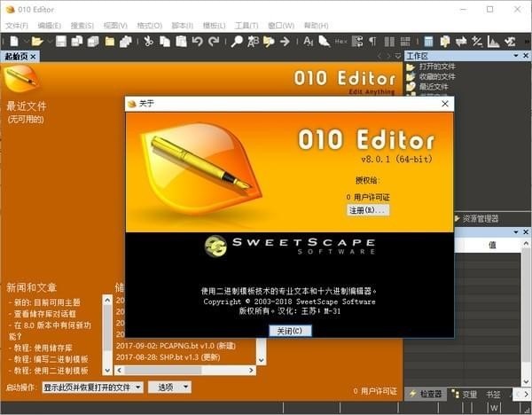This screenshot has height=415, width=532.
Task: Click 注册(R)... in the About dialog
Action: tap(367, 210)
